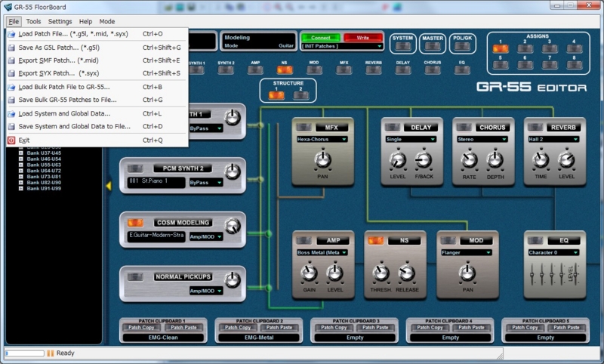604x364 pixels.
Task: Click Patch Copy in Patch Clipboard 3
Action: click(x=333, y=327)
